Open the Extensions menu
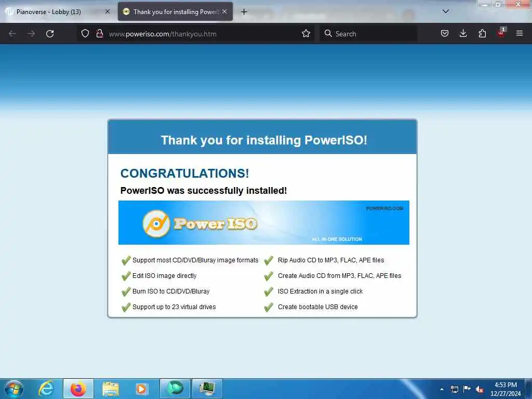This screenshot has width=532, height=399. coord(482,34)
